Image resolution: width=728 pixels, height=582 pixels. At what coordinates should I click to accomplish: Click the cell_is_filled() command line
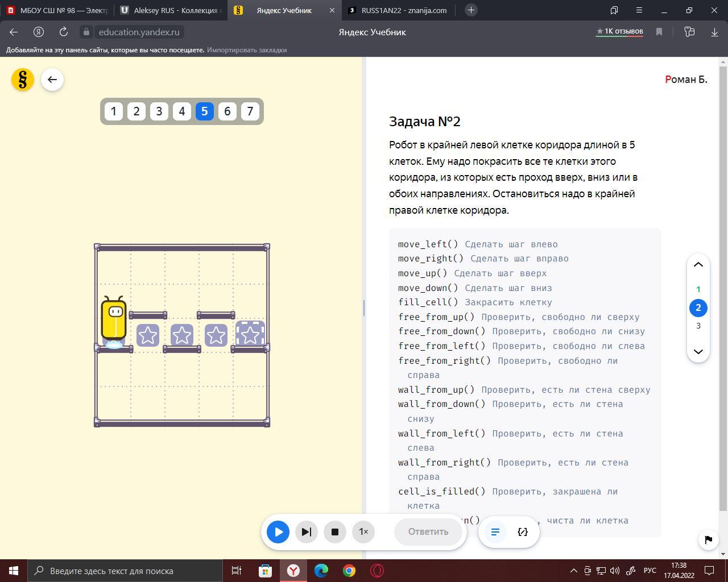(x=508, y=498)
